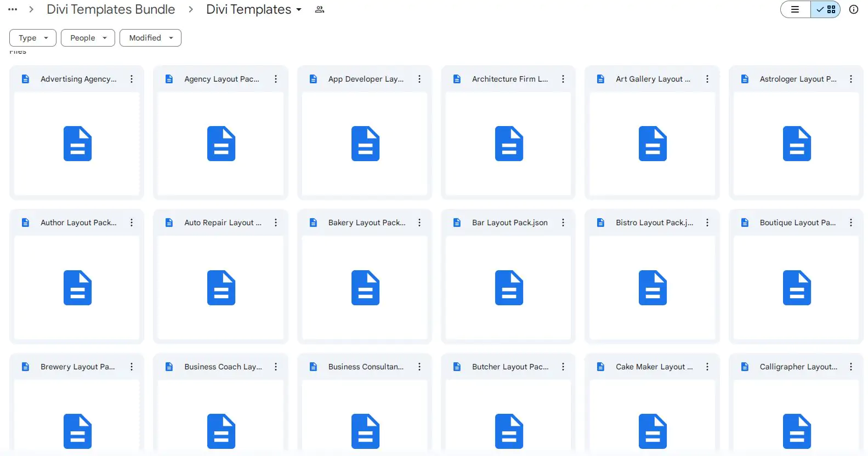Select the Boutique Layout Pack file preview
The width and height of the screenshot is (868, 456).
796,287
